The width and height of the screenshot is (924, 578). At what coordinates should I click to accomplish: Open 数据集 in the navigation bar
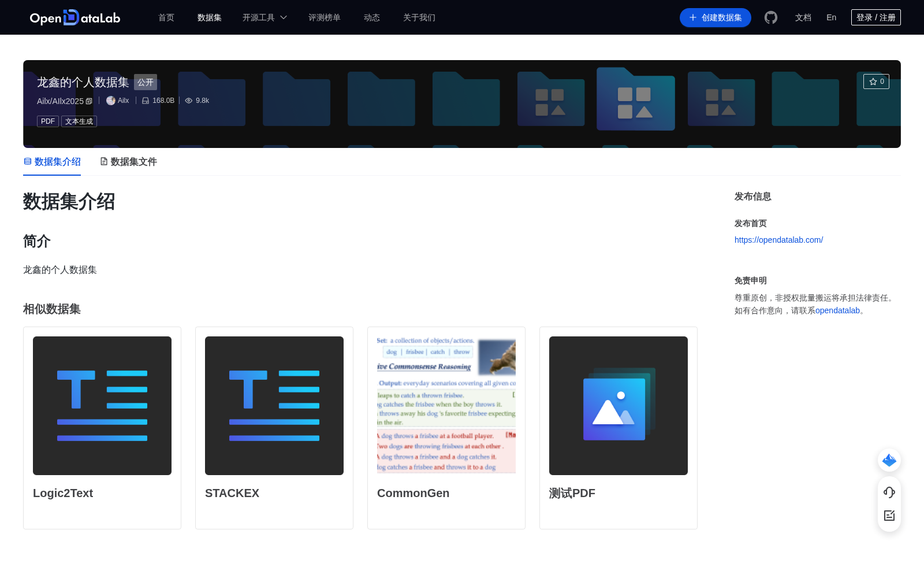coord(210,17)
